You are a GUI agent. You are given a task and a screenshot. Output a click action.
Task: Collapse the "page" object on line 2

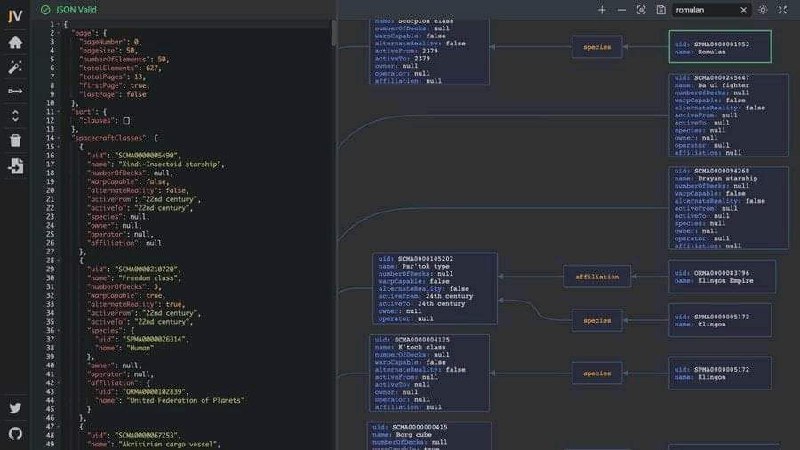pos(59,33)
